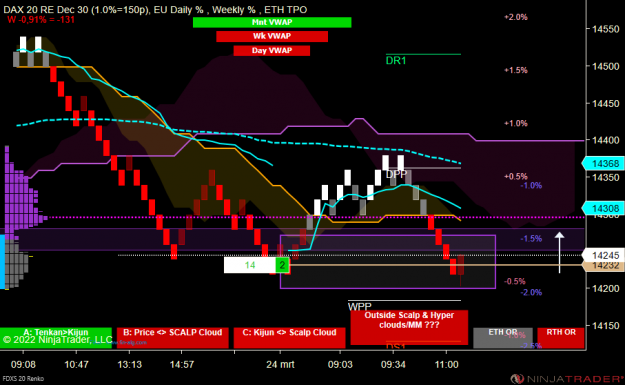Viewport: 625px width, 385px height.
Task: Click the 14400 price axis label
Action: tap(606, 140)
